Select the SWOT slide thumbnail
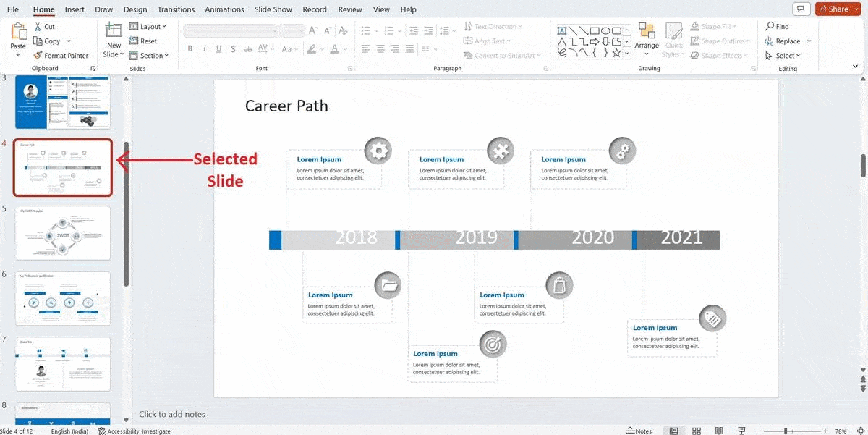The image size is (868, 435). click(62, 232)
